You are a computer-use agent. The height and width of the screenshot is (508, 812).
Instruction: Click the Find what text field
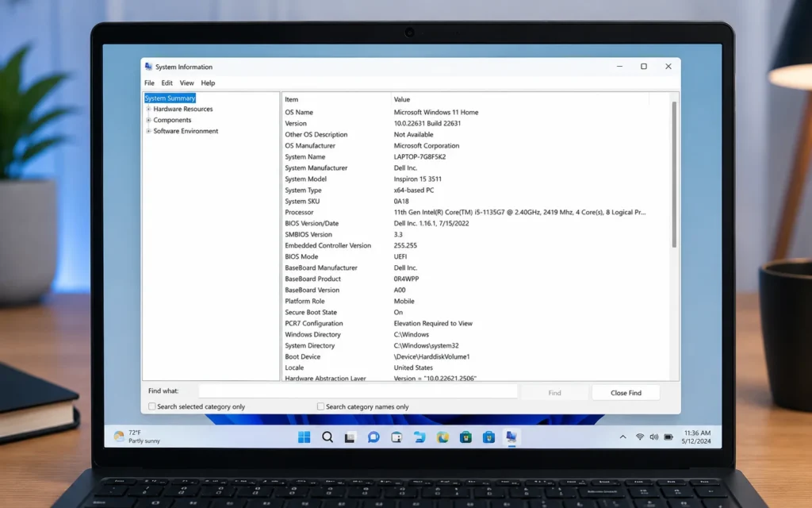click(x=358, y=391)
